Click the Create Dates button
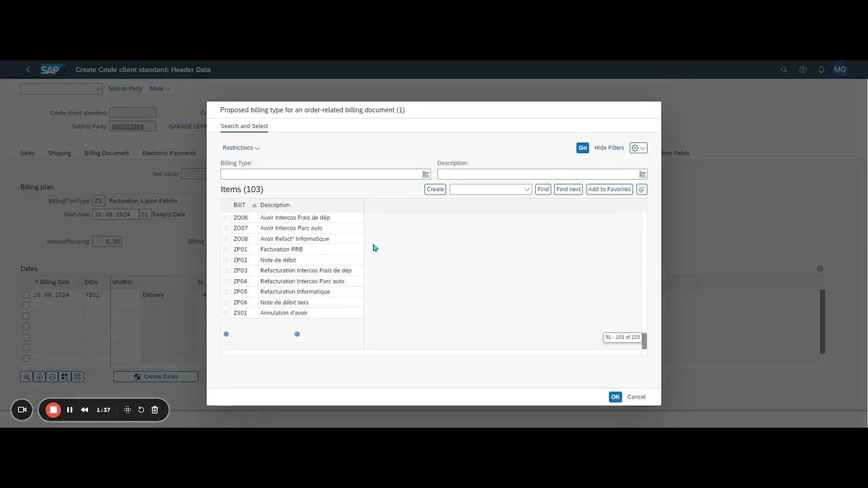The height and width of the screenshot is (488, 868). [156, 377]
